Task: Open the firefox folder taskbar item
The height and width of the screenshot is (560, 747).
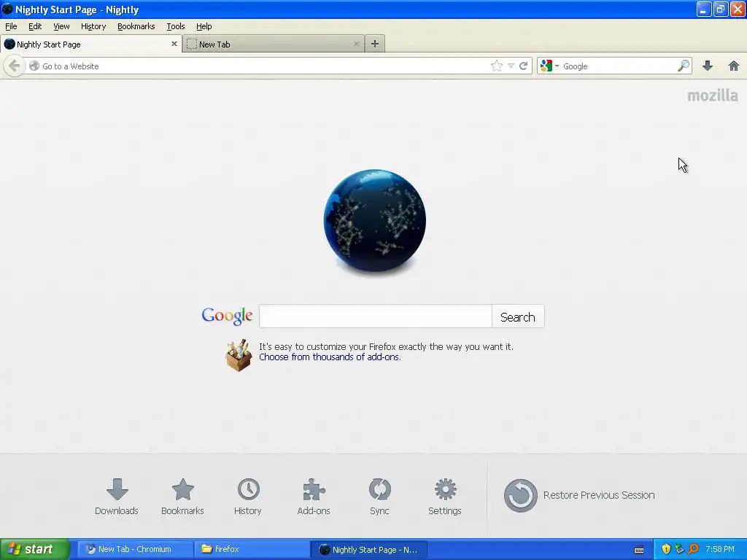Action: point(252,549)
